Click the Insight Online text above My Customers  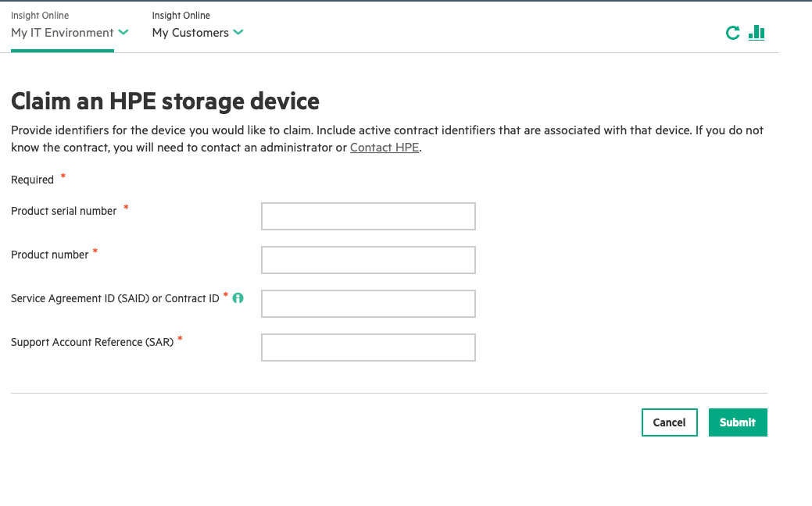181,16
